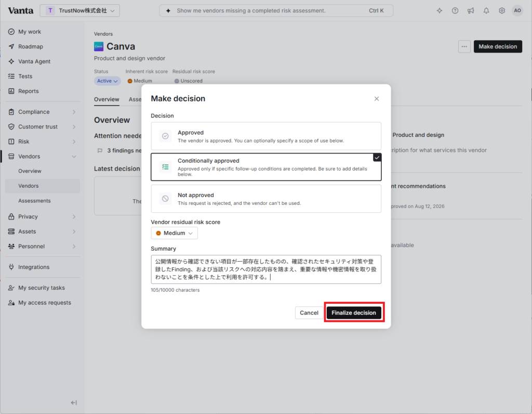The image size is (532, 414).
Task: Click the help question mark icon
Action: (455, 10)
